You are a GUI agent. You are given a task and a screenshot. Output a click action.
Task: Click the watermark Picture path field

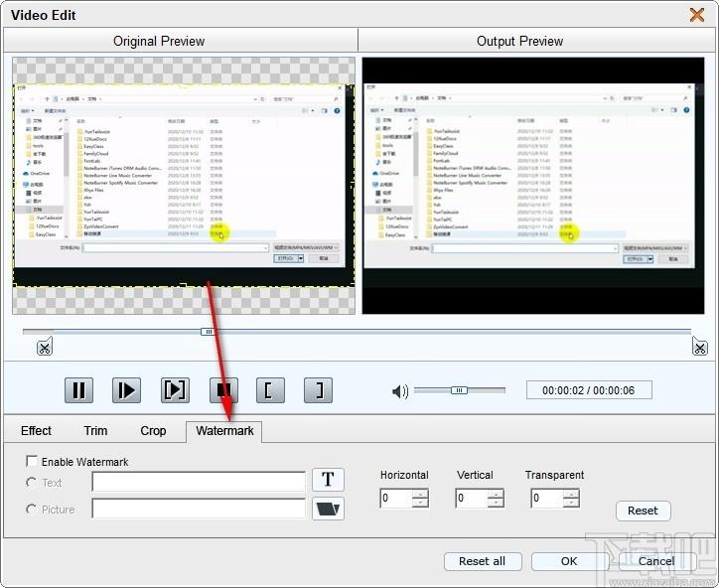click(199, 509)
